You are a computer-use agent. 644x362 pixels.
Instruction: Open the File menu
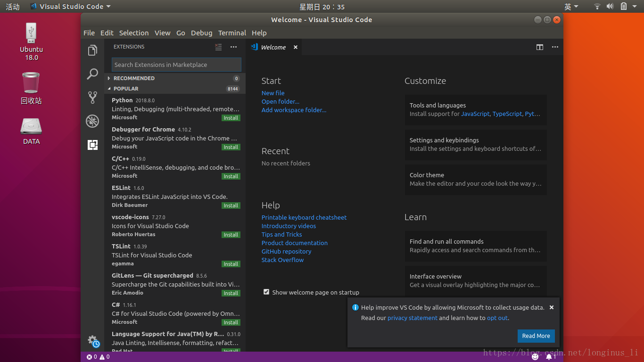89,33
